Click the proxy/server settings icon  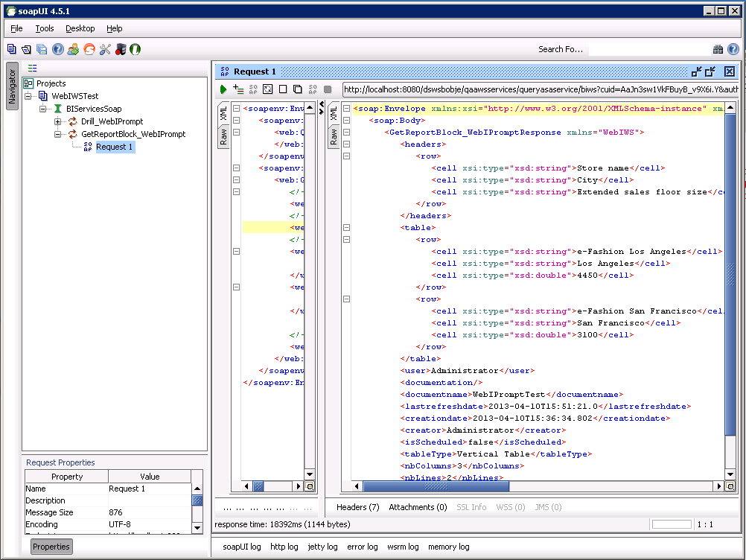[121, 49]
